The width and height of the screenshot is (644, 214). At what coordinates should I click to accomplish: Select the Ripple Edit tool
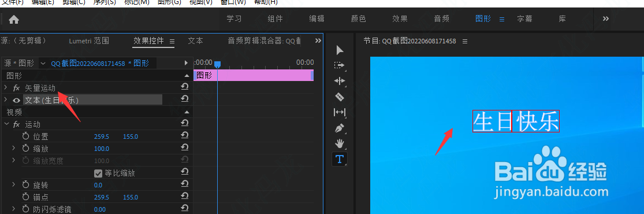(340, 80)
